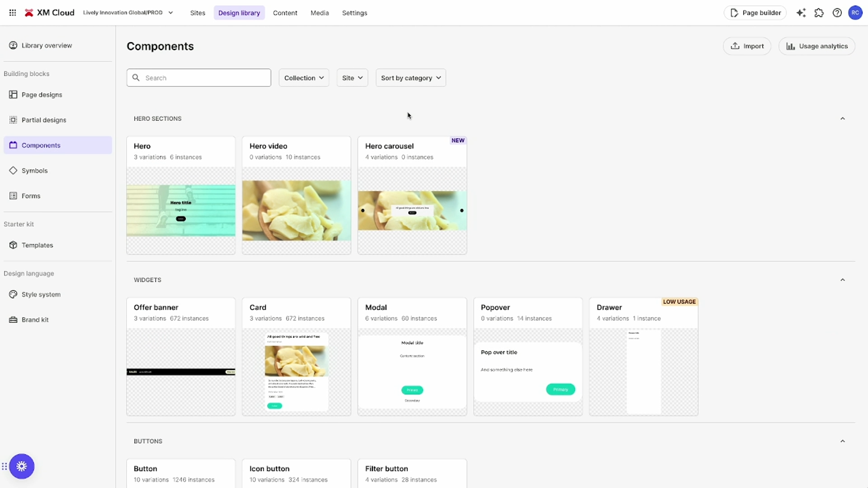Switch to the Media tab
This screenshot has width=868, height=488.
tap(320, 13)
